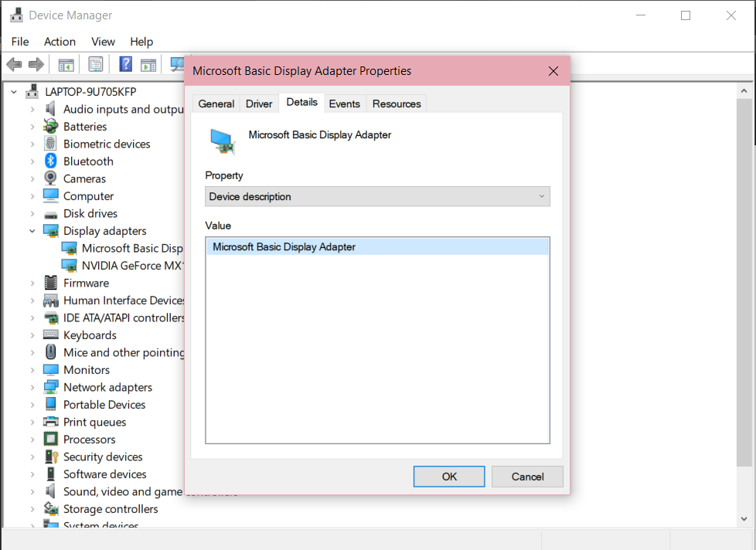756x550 pixels.
Task: Click the Computer monitor icon
Action: point(50,196)
